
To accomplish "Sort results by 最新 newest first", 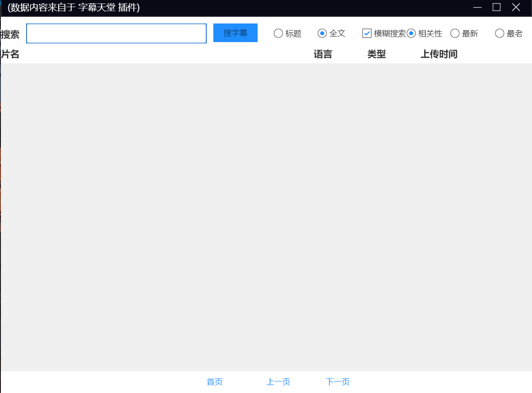I will [x=455, y=33].
